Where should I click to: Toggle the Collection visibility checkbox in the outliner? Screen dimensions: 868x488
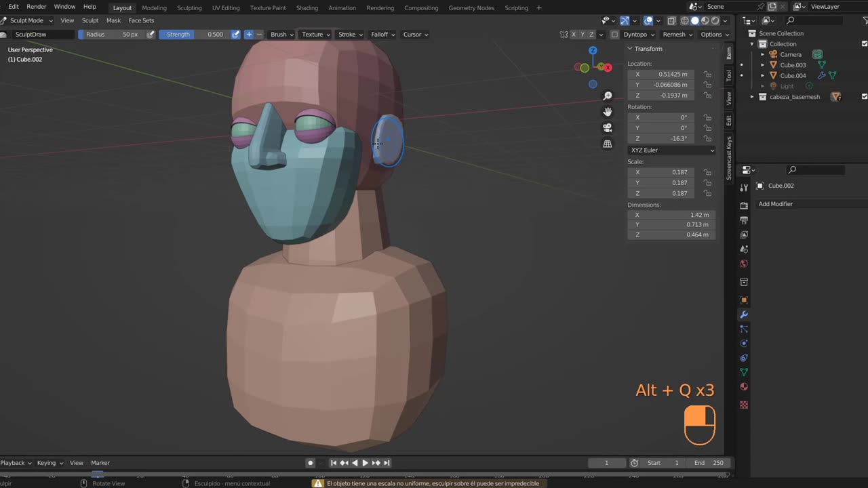tap(864, 44)
